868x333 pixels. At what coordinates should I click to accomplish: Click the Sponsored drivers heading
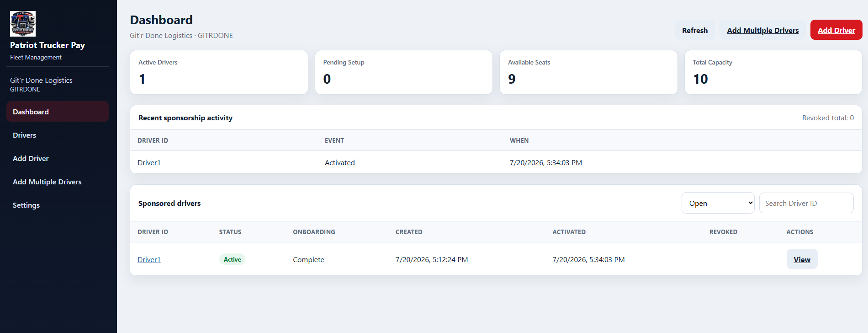coord(169,203)
